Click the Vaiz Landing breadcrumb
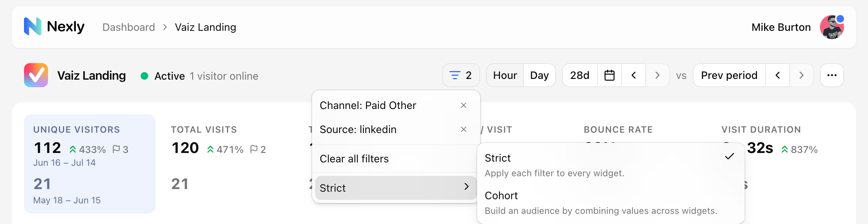 [206, 27]
